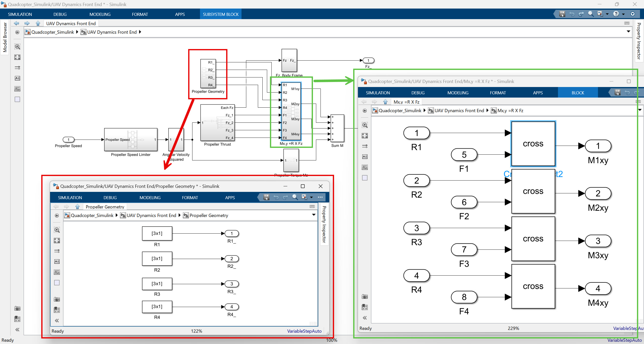Select the Sum M block
Screen dimensions: 644x344
(x=337, y=128)
